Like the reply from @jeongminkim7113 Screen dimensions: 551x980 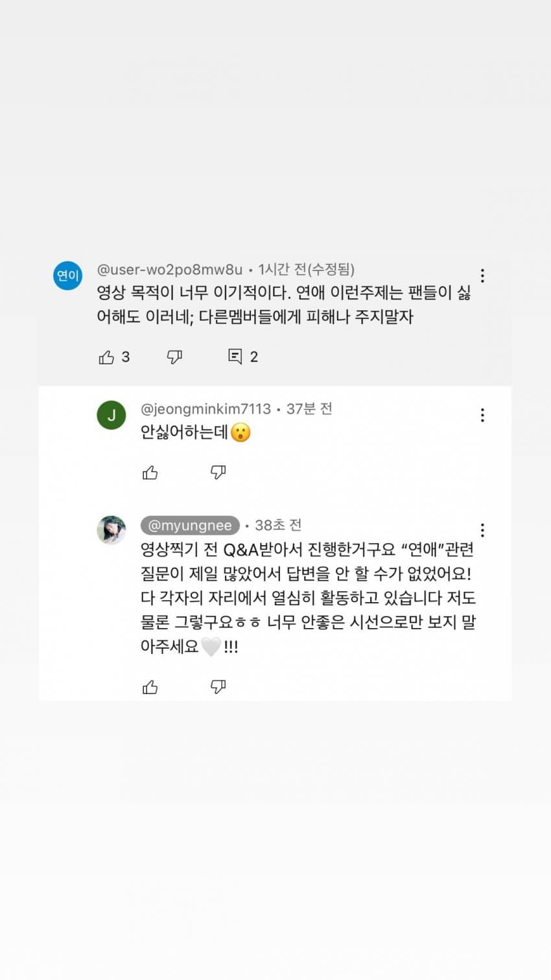point(150,472)
